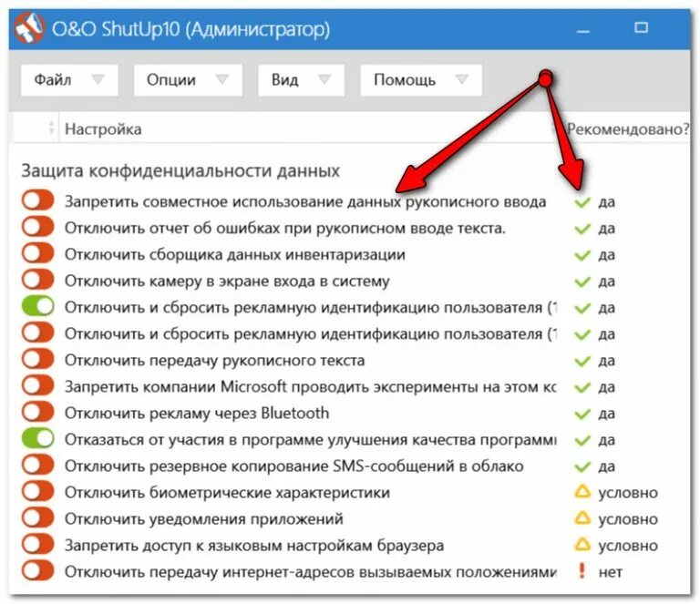The height and width of the screenshot is (604, 700).
Task: Click checkmark on 'передачу рукописного текста' row
Action: 582,361
